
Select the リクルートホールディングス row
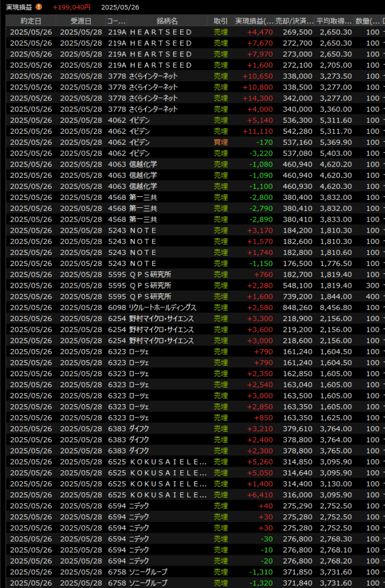tap(163, 308)
